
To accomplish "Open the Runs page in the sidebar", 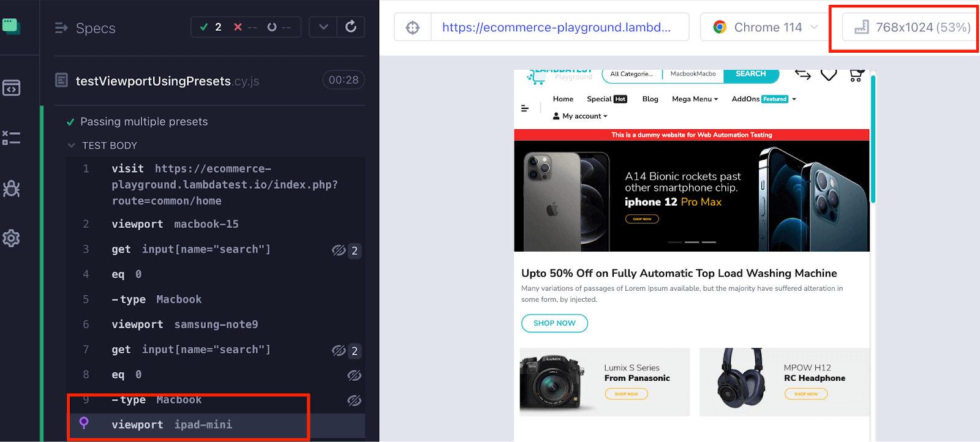I will tap(11, 138).
